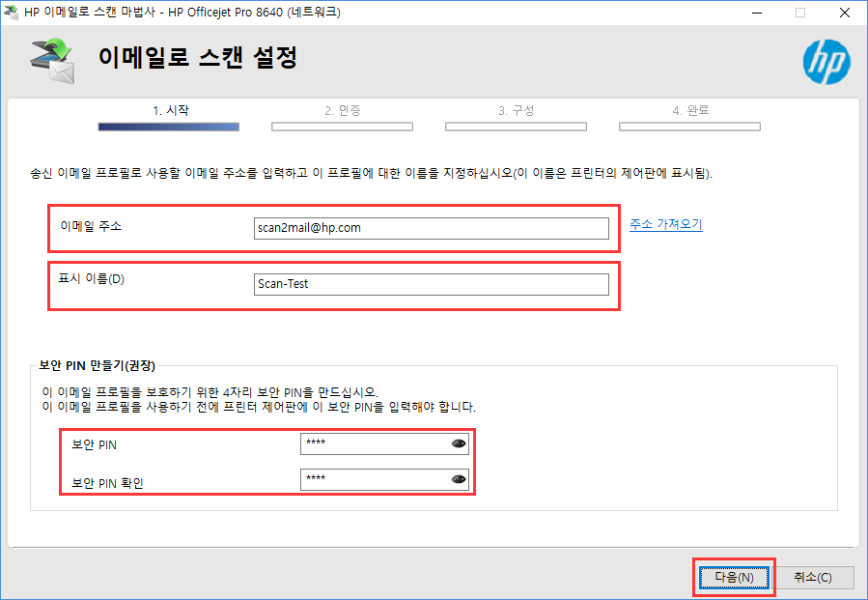Cancel the wizard with 취소(C)

813,577
